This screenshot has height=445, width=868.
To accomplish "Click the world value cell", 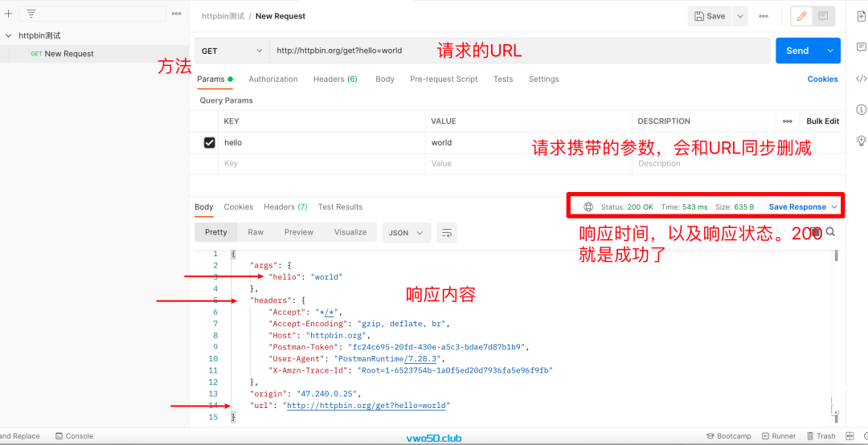I will click(x=529, y=143).
